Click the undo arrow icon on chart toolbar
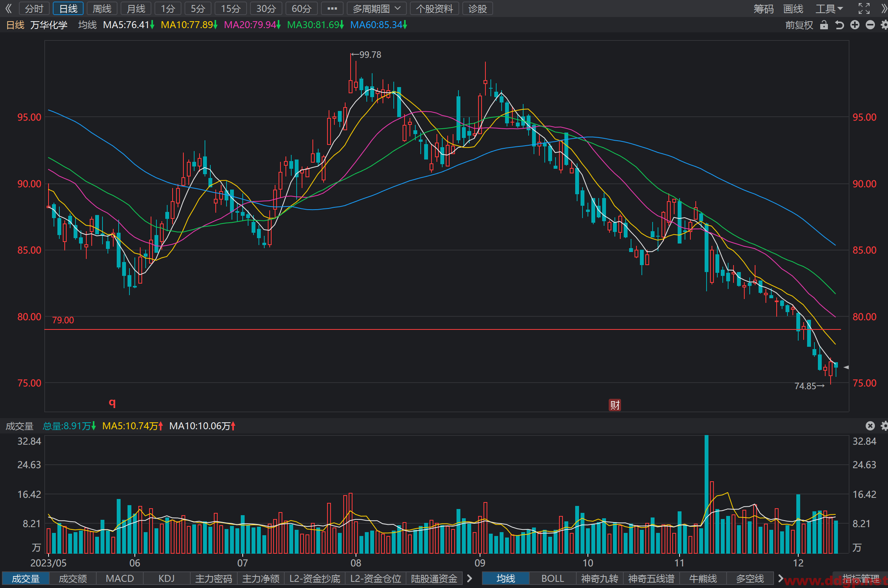Screen dimensions: 888x588 pos(839,25)
